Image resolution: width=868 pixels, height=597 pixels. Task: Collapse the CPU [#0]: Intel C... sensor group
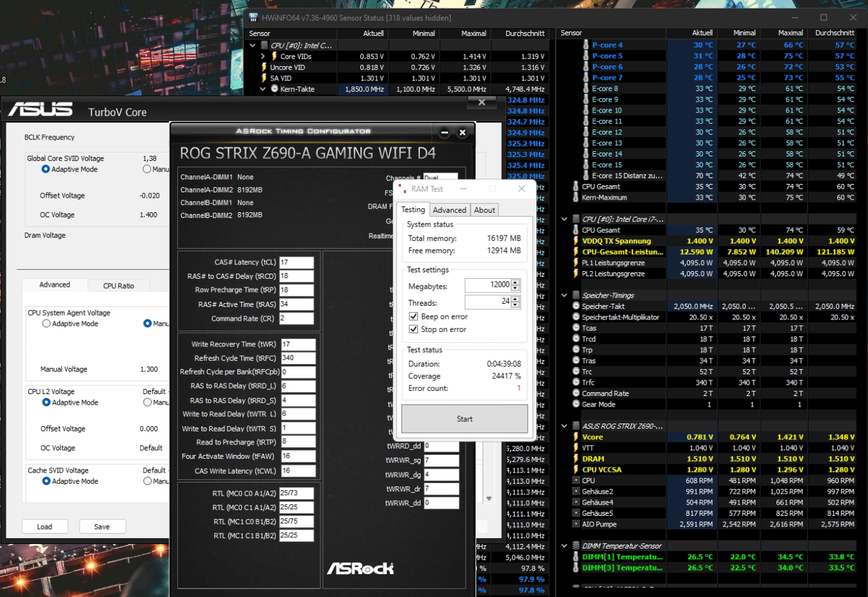point(253,45)
